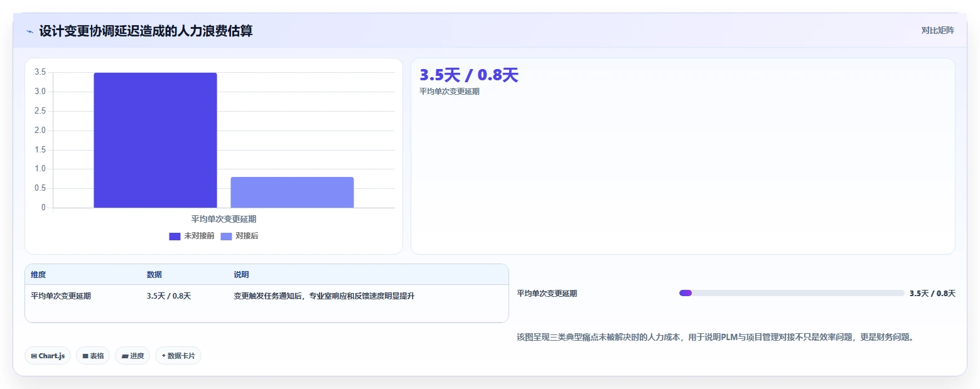Click the short 对接后 bar in chart
The height and width of the screenshot is (389, 980).
pyautogui.click(x=292, y=192)
